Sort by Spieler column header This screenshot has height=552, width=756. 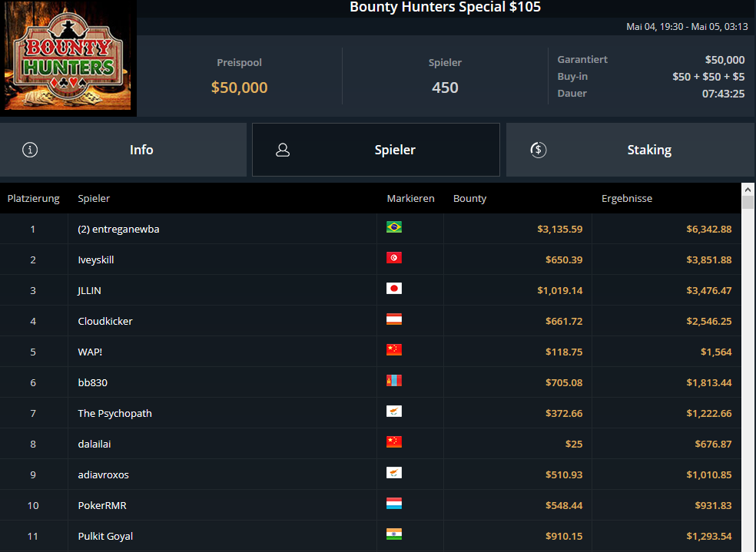(94, 198)
